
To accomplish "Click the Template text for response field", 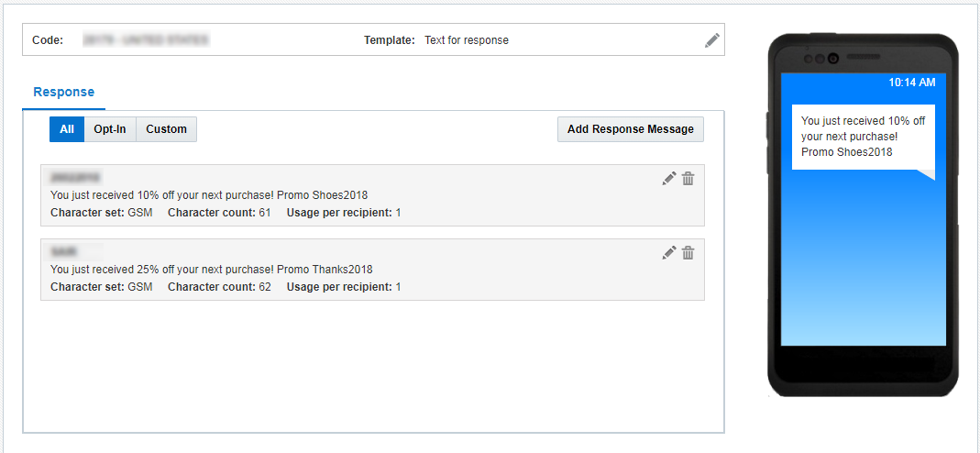I will click(467, 40).
